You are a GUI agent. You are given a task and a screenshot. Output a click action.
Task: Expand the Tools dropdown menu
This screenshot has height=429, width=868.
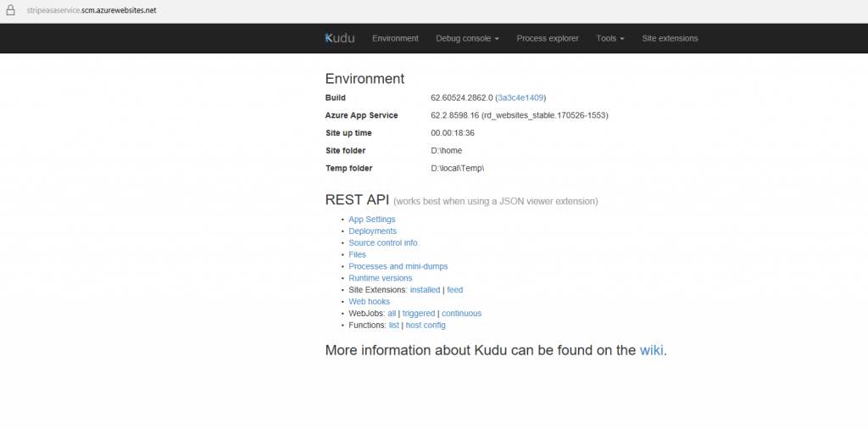[x=610, y=38]
